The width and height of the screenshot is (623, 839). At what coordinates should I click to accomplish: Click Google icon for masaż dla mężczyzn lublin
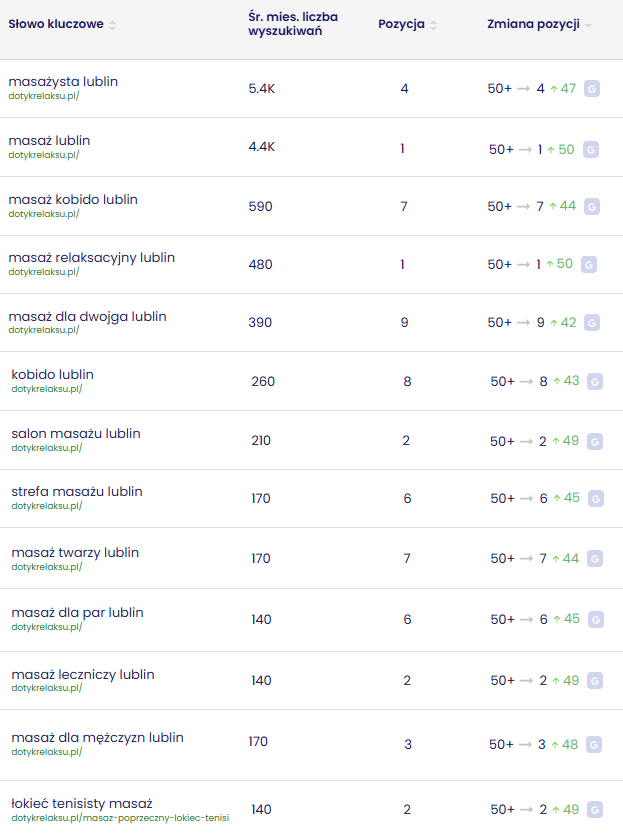[x=595, y=745]
